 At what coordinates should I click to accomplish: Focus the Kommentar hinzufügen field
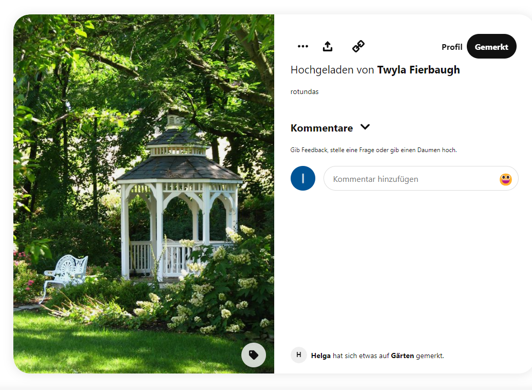tap(421, 178)
